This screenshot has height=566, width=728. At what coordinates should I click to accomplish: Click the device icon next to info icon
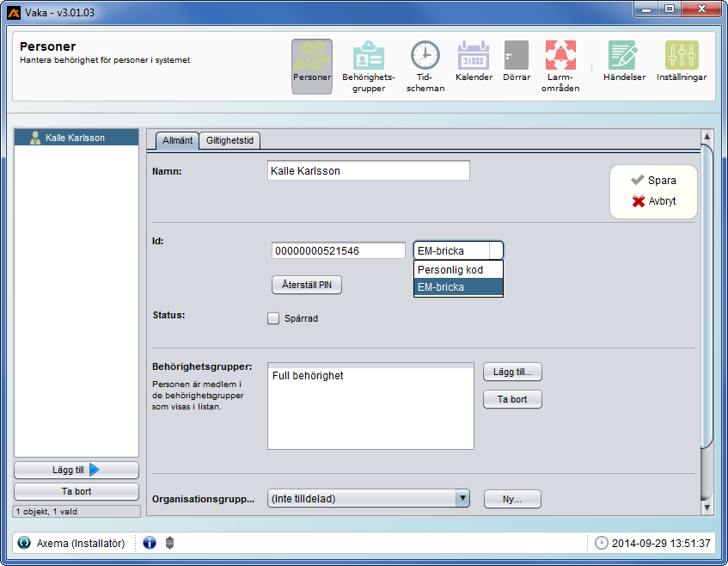(170, 543)
